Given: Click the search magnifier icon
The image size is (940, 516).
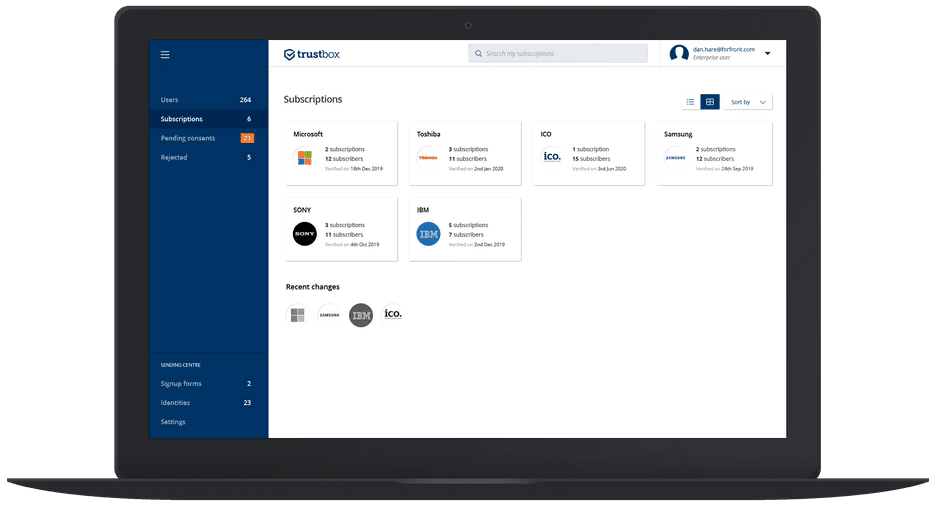Looking at the screenshot, I should [478, 53].
